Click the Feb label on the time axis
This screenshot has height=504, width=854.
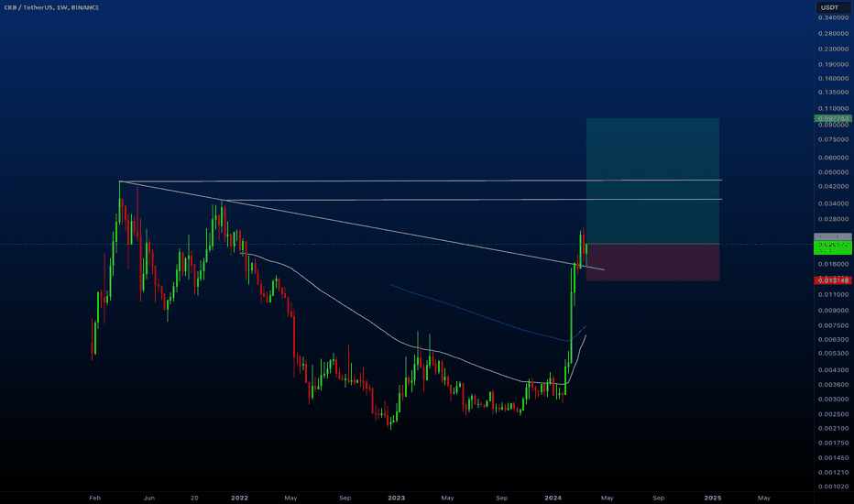94,498
